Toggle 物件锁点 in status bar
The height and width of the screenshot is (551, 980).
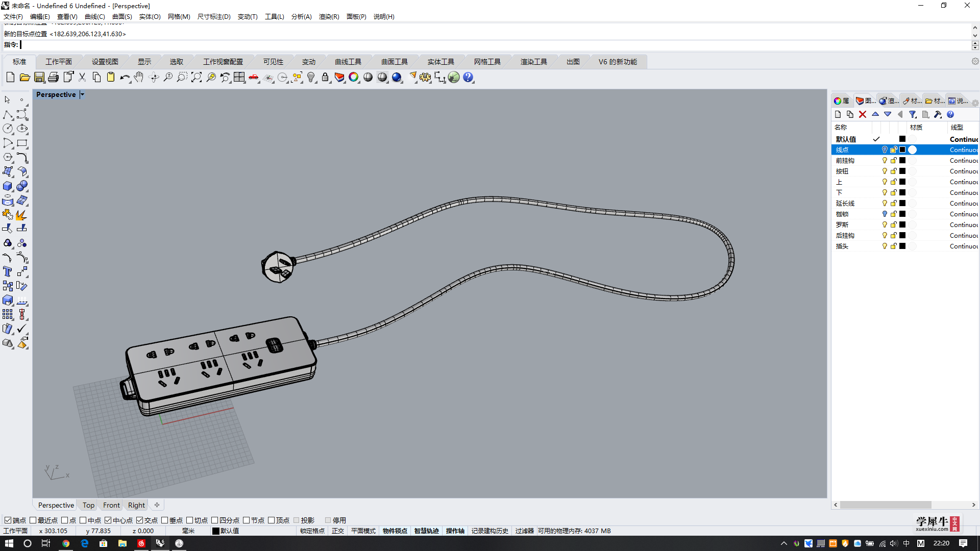[x=395, y=531]
